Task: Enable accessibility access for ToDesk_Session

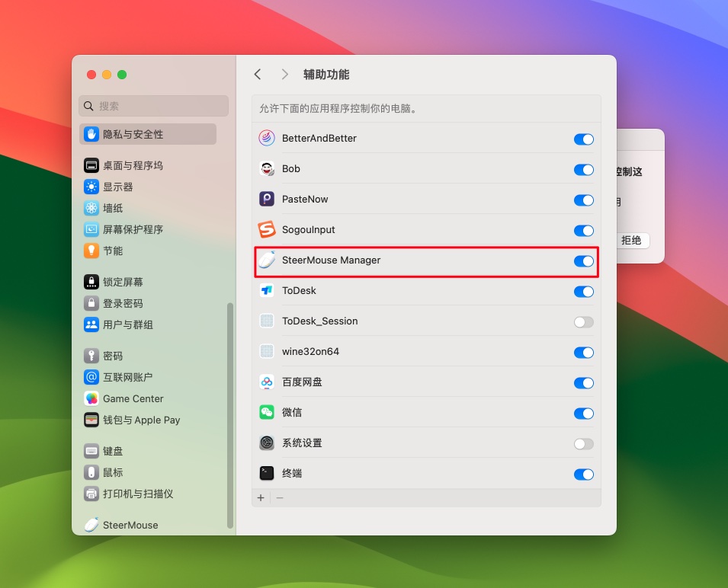Action: (583, 322)
